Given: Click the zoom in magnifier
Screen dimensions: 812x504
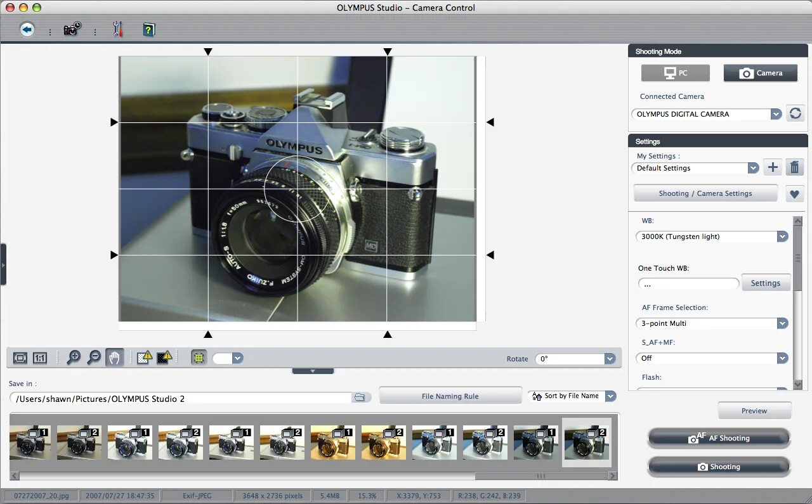Looking at the screenshot, I should 74,358.
